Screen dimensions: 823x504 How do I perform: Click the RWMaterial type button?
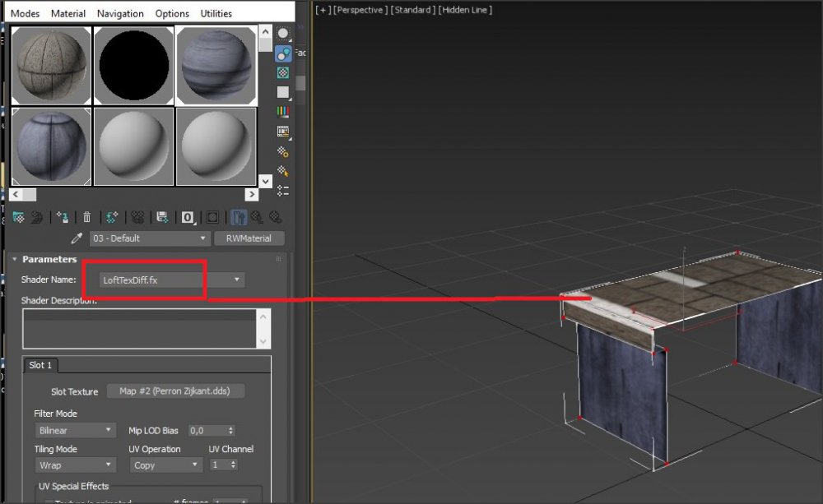(x=249, y=238)
